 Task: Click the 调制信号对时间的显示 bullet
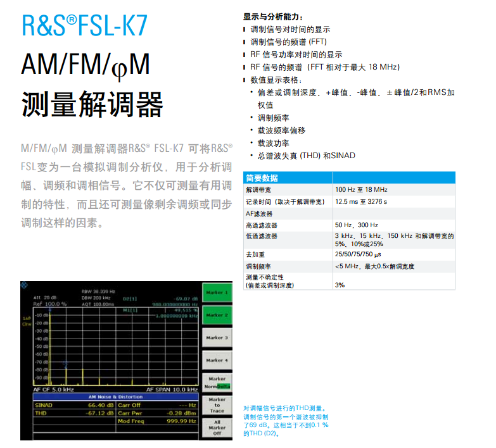pos(290,29)
